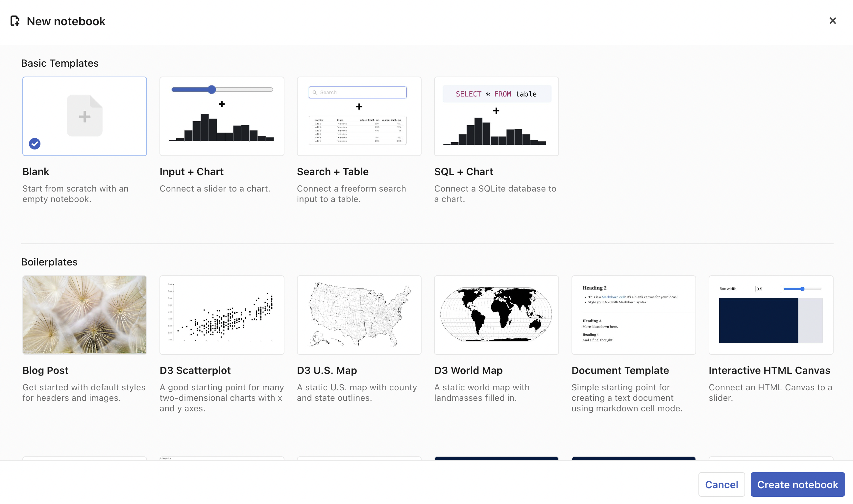Image resolution: width=853 pixels, height=504 pixels.
Task: Pick the SQL + Chart template
Action: 496,116
